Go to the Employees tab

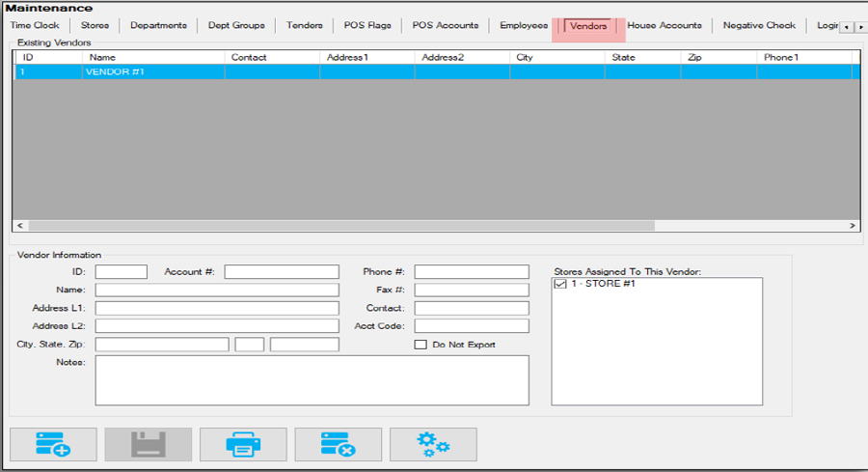point(524,25)
